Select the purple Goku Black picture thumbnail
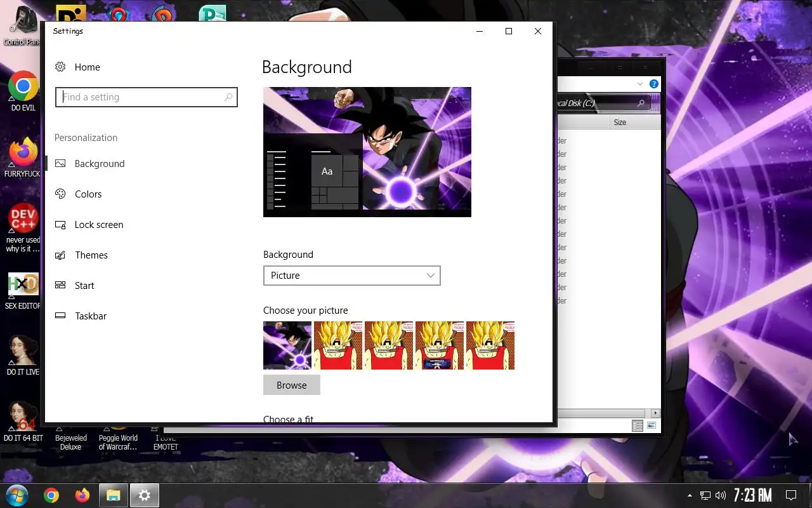The image size is (812, 508). tap(287, 345)
